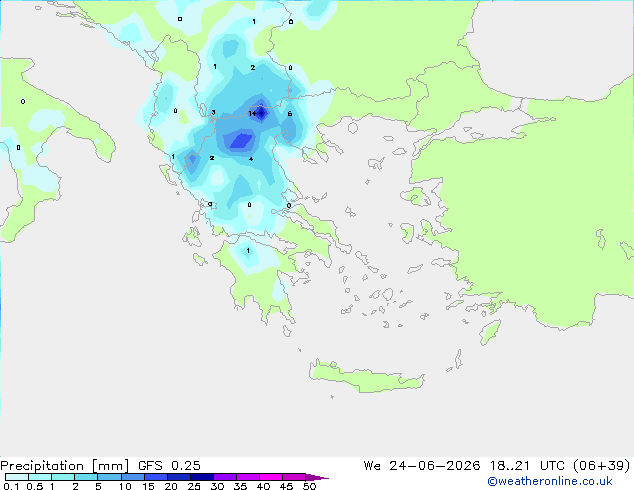634x490 pixels.
Task: Select the legend swatch between 5 and 10
Action: (x=109, y=477)
